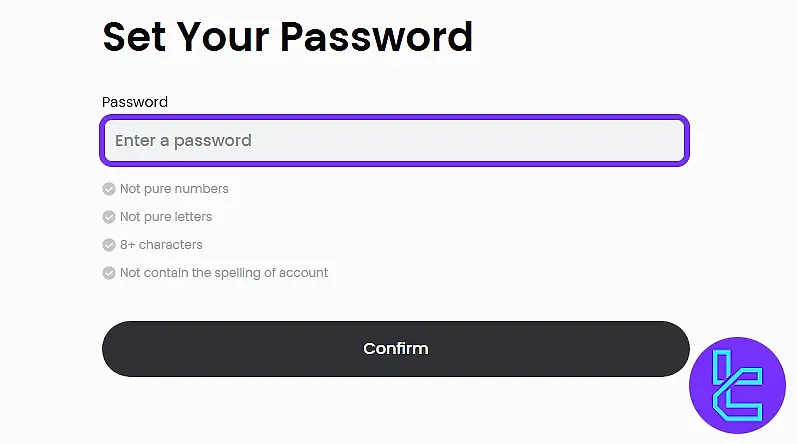
Task: Click the 'Set Your Password' heading
Action: coord(287,37)
